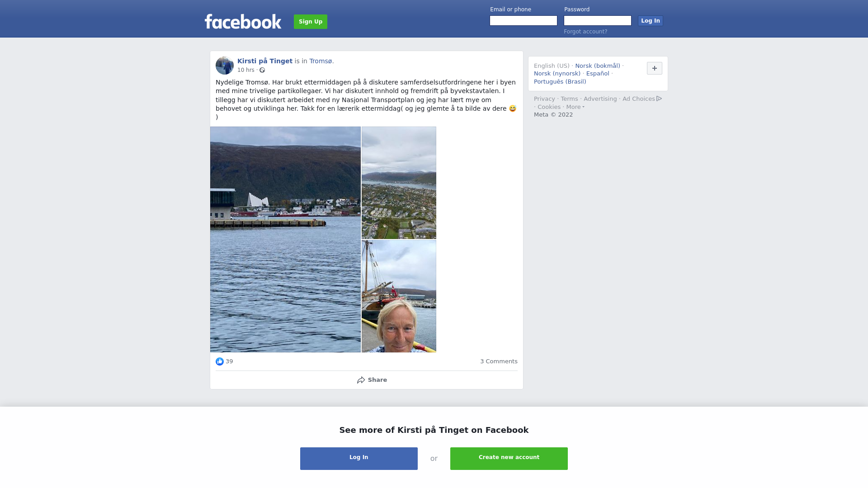Click the Create new account button
Viewport: 868px width, 488px height.
[509, 459]
